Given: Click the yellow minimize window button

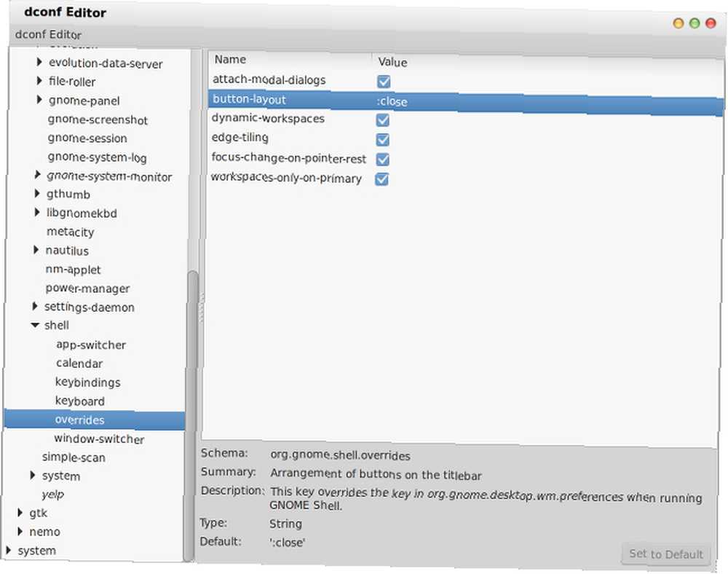Looking at the screenshot, I should 678,23.
